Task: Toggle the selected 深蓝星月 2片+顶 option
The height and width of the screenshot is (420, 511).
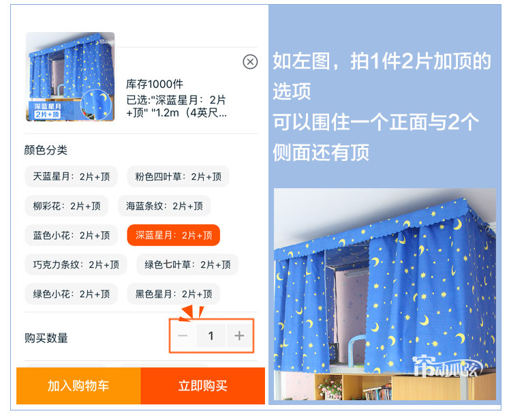Action: pos(174,235)
